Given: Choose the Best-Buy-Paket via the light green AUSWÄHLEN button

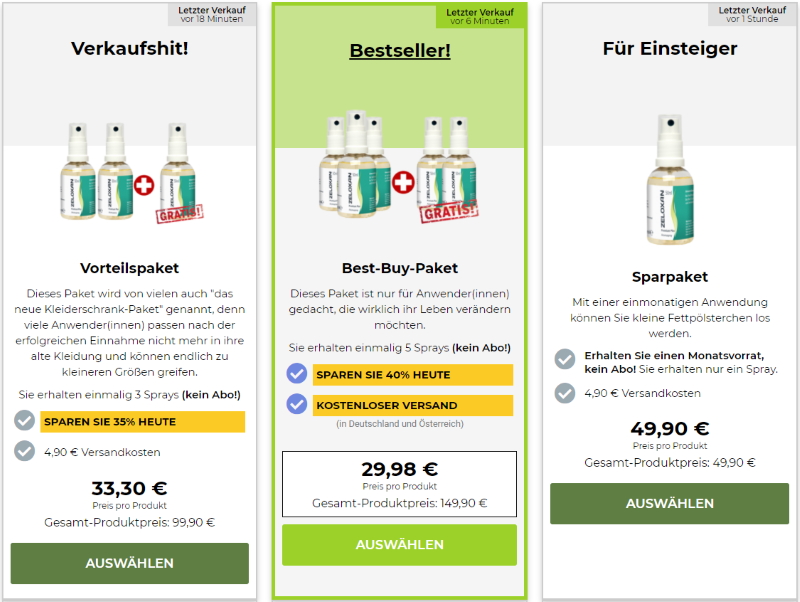Looking at the screenshot, I should (399, 545).
